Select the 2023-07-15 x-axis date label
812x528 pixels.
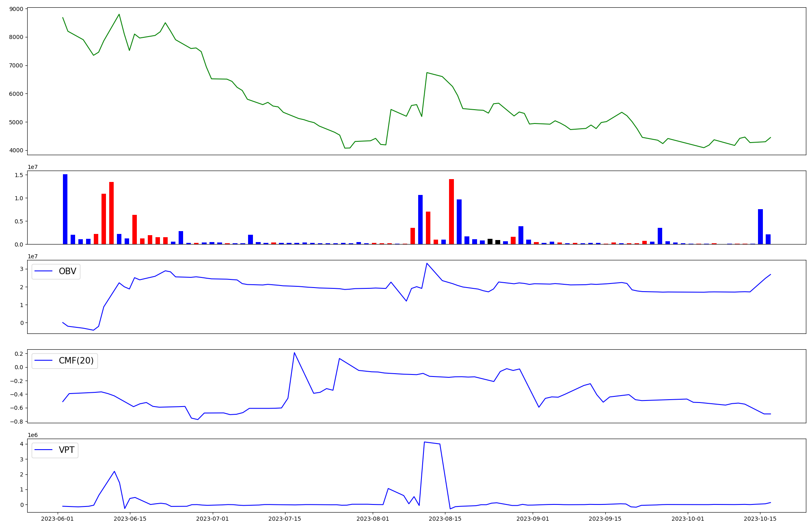285,519
